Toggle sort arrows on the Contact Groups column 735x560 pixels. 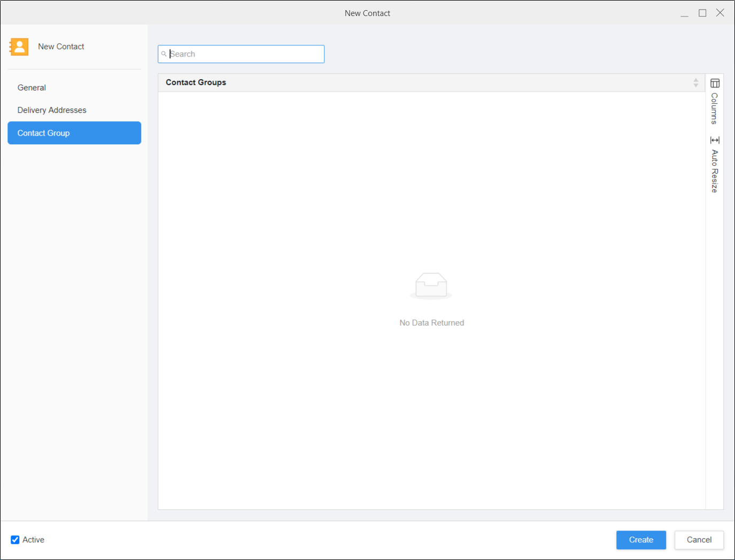(x=695, y=82)
